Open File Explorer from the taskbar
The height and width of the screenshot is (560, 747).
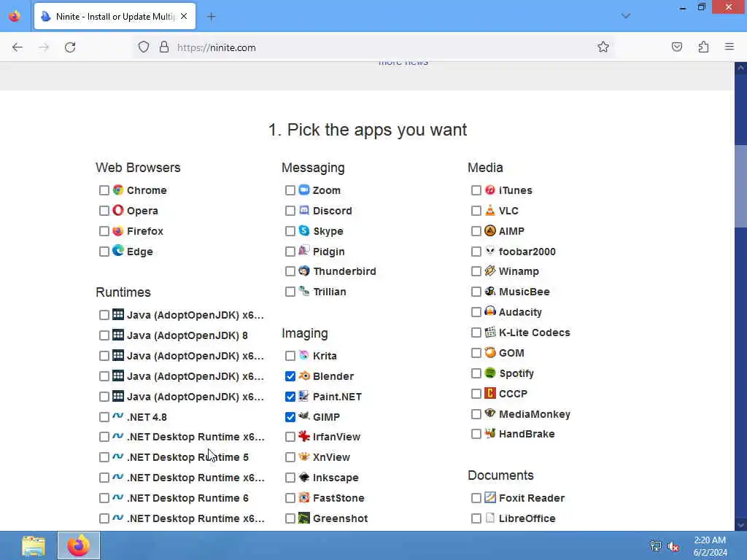[x=34, y=545]
